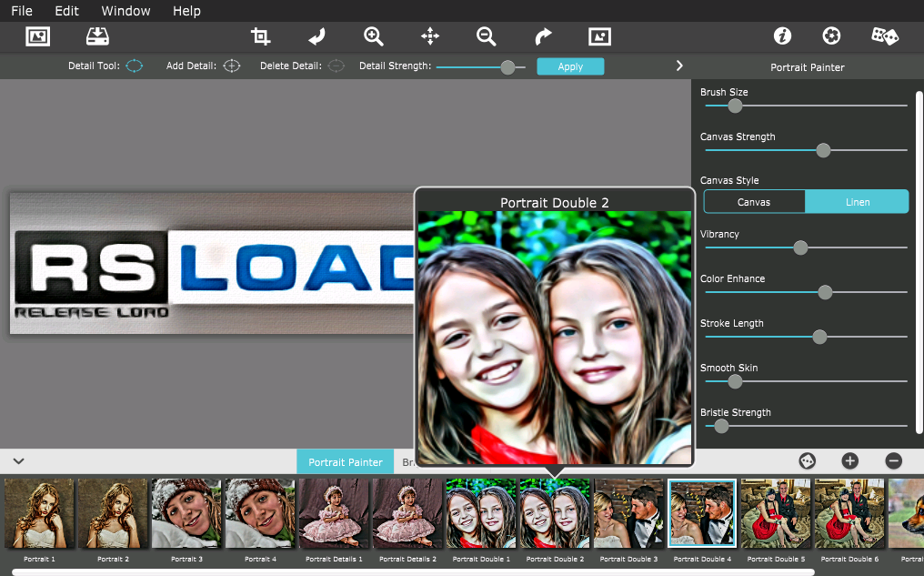The height and width of the screenshot is (576, 924).
Task: Click the save image icon
Action: [x=97, y=36]
